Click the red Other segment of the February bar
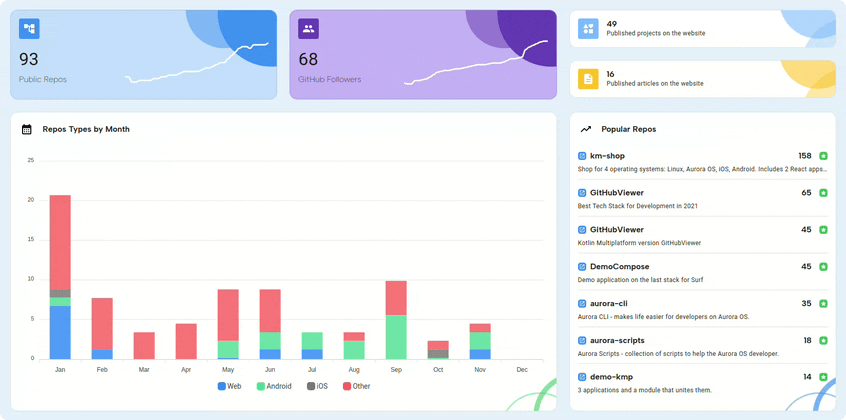This screenshot has width=846, height=420. tap(102, 324)
